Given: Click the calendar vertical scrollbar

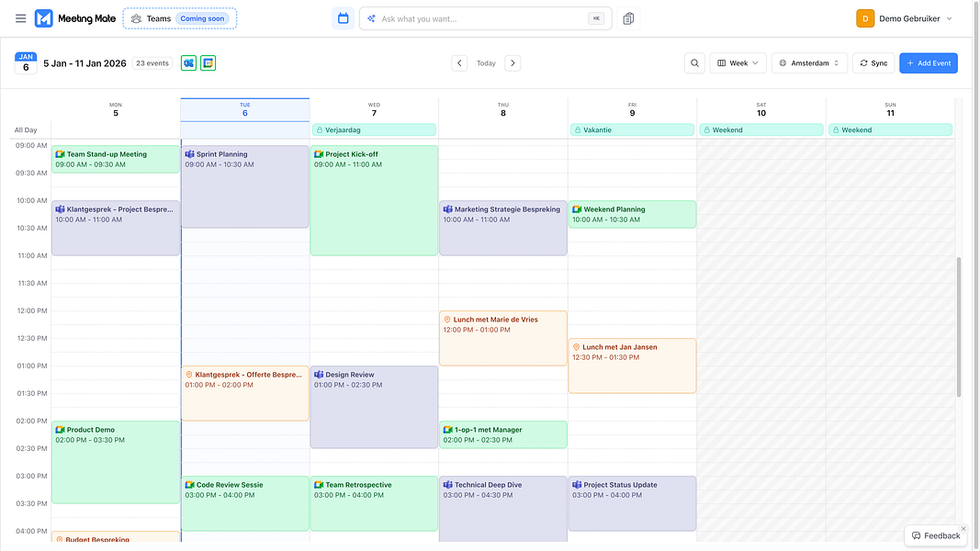Looking at the screenshot, I should pos(959,327).
